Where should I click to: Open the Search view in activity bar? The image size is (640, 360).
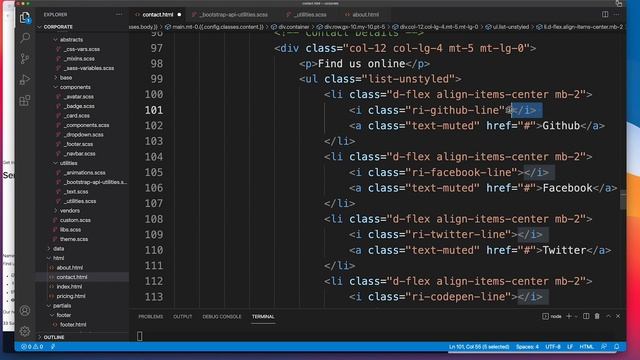pos(25,38)
